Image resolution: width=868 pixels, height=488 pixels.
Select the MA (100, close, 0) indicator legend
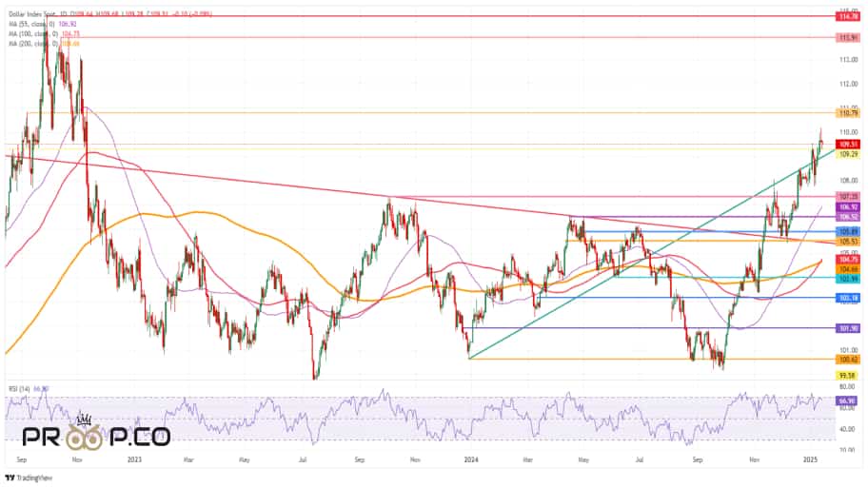point(33,34)
